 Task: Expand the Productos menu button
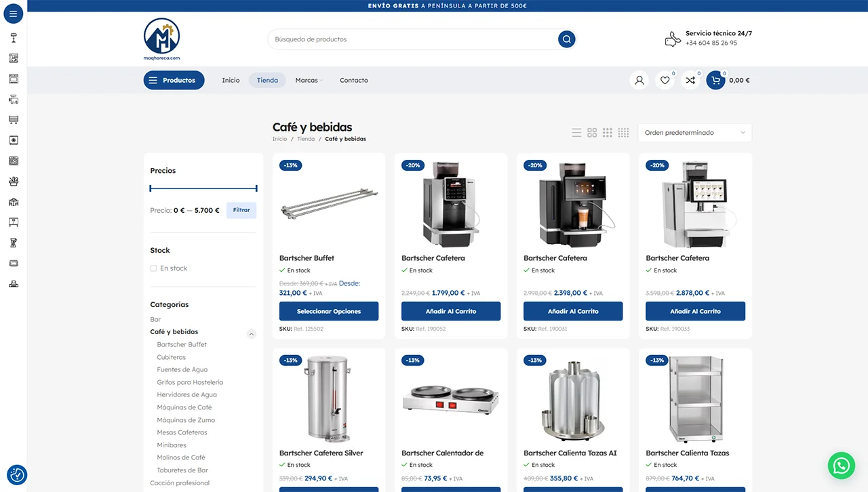tap(174, 80)
